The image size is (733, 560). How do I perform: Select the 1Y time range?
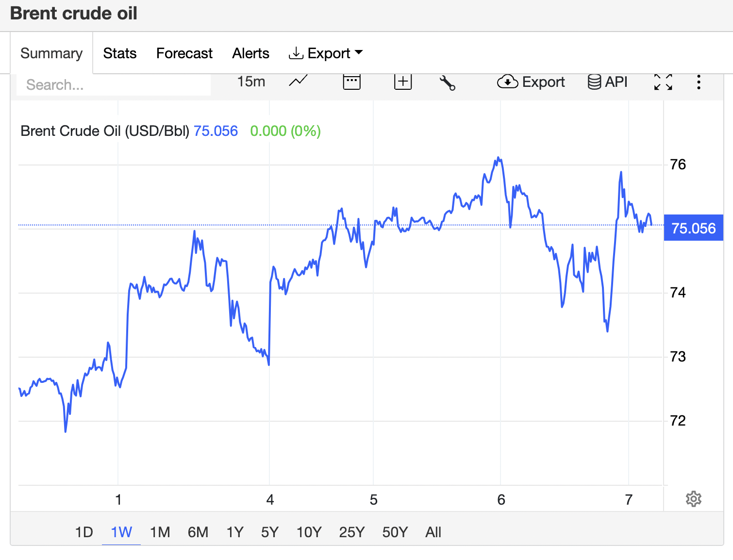(x=235, y=532)
